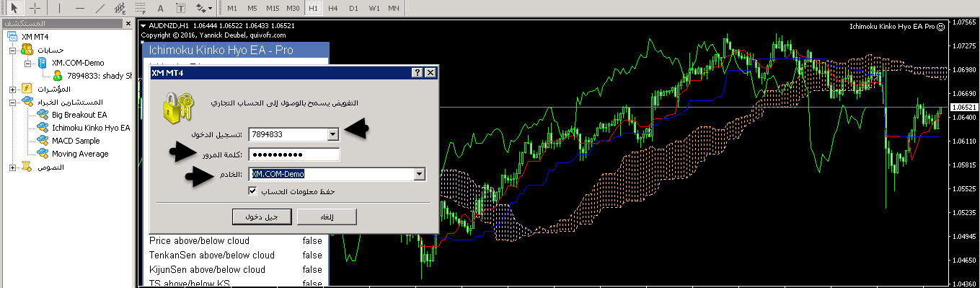The width and height of the screenshot is (980, 288).
Task: Click the 'KijunSen above/below cloud' row
Action: 236,269
